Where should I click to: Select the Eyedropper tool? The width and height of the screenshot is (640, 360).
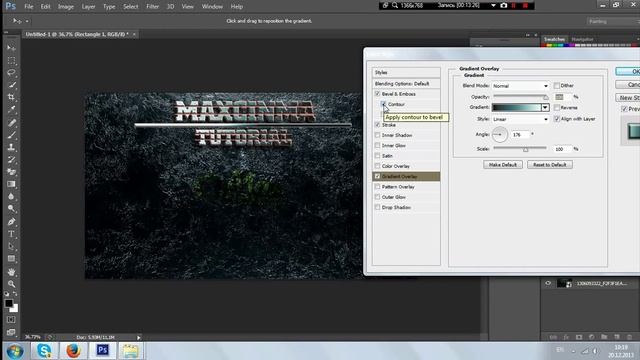[11, 109]
